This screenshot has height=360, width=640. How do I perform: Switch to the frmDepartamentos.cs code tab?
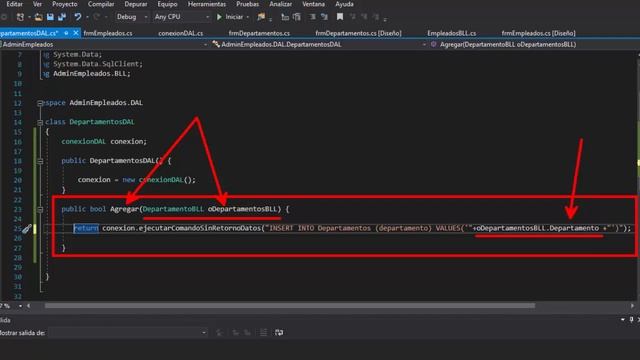(x=259, y=33)
